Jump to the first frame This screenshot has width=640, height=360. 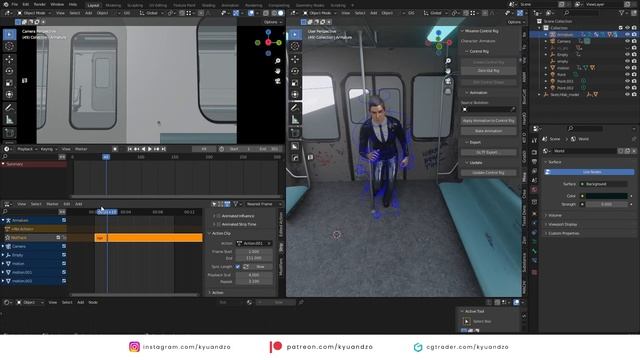(x=130, y=149)
